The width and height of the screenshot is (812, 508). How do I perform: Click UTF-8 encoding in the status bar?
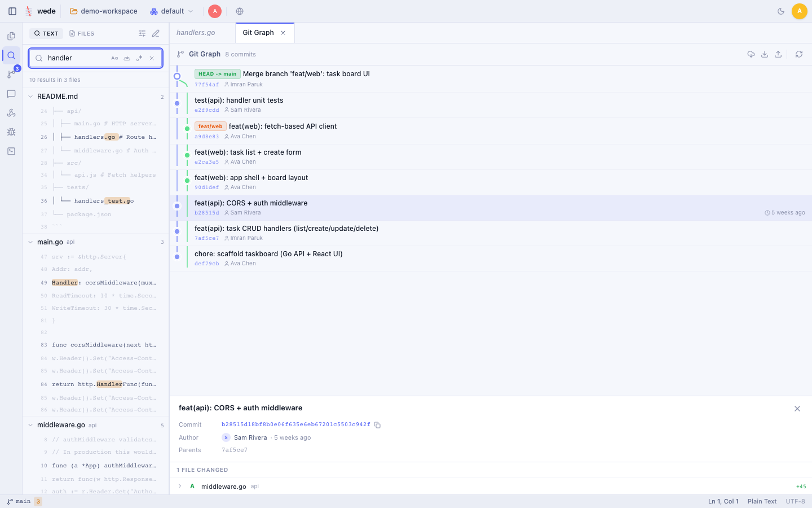coord(796,501)
